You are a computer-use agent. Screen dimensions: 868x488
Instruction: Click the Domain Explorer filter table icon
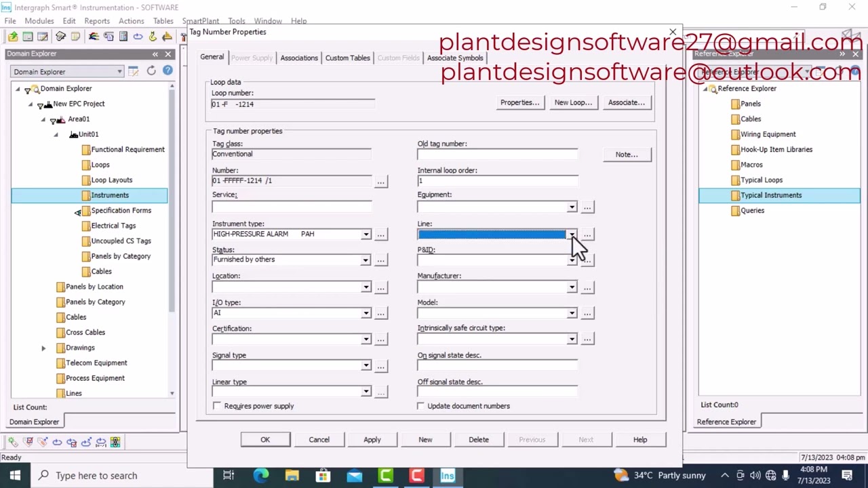coord(134,71)
